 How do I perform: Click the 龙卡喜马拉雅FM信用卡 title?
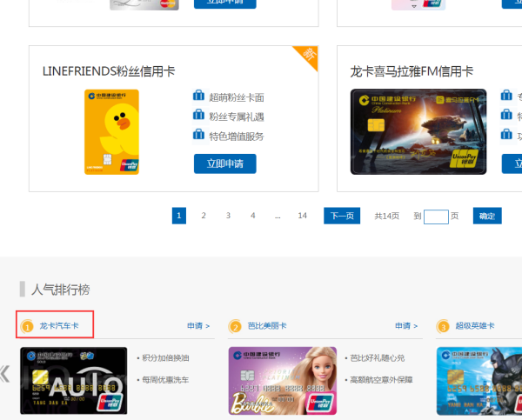point(412,71)
